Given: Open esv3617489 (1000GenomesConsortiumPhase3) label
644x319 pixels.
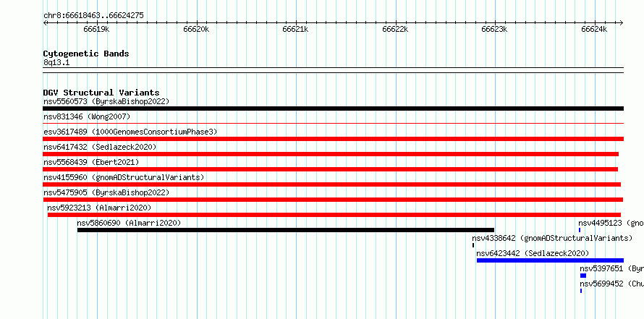Looking at the screenshot, I should click(x=130, y=132).
